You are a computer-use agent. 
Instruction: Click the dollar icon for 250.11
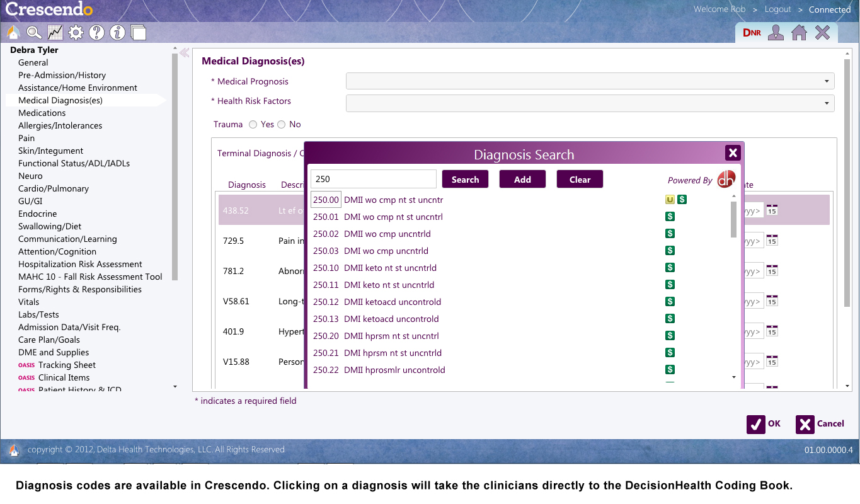[670, 285]
